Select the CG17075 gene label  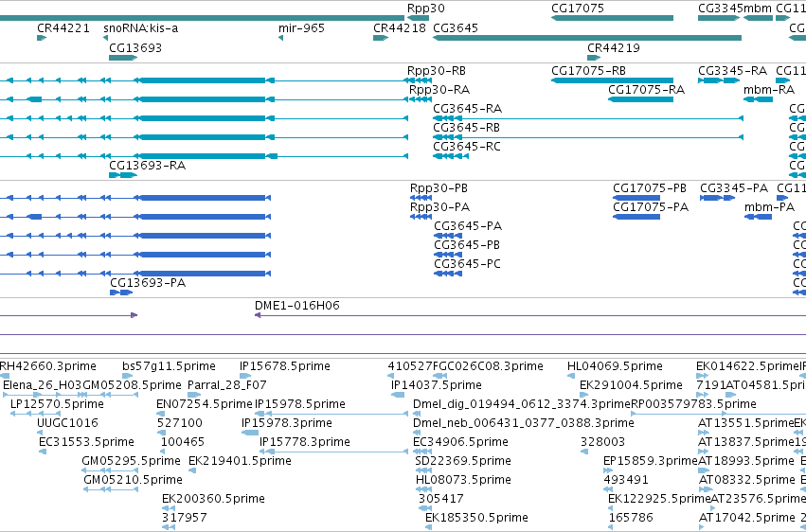point(577,9)
